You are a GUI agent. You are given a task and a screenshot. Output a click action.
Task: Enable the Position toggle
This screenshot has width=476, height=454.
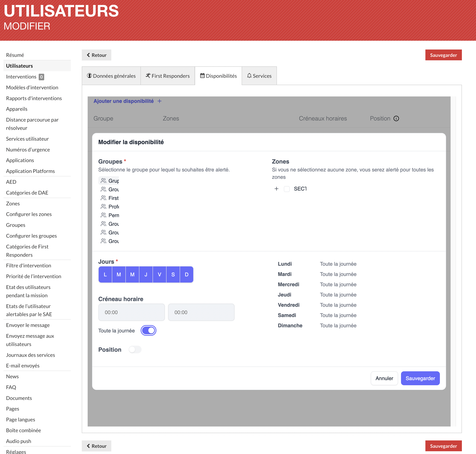tap(135, 349)
